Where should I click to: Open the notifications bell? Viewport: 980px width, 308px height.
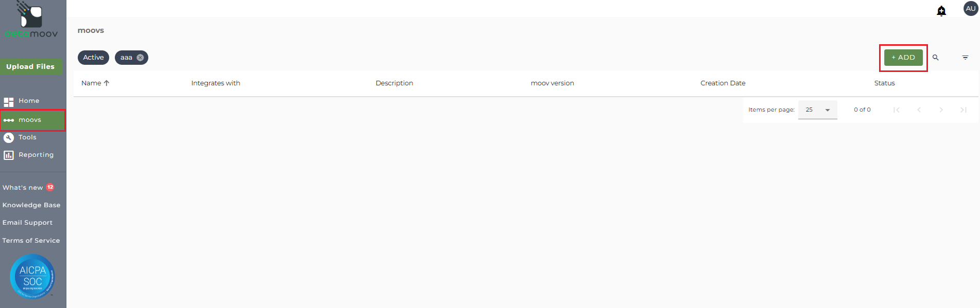941,11
